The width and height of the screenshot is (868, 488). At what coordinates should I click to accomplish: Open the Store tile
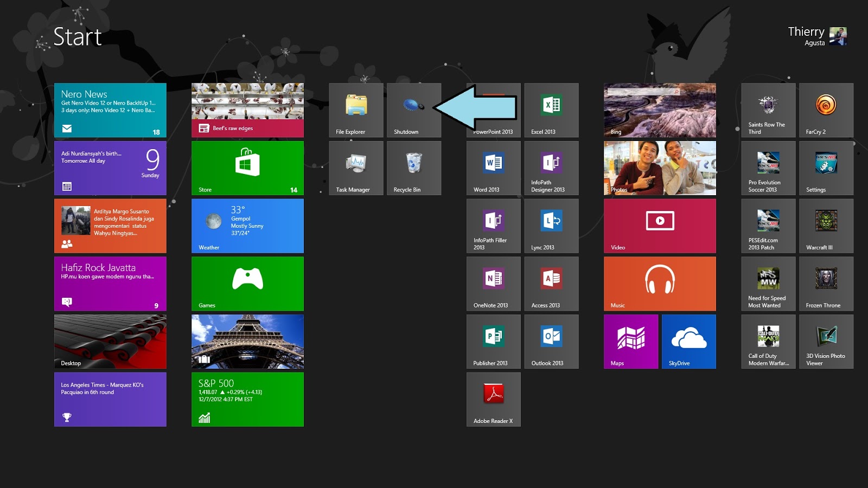(247, 168)
